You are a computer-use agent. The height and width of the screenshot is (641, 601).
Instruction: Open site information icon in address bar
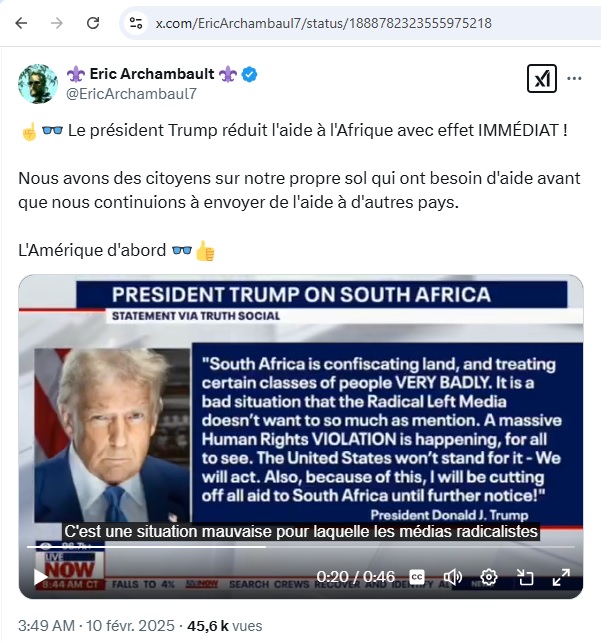coord(136,23)
